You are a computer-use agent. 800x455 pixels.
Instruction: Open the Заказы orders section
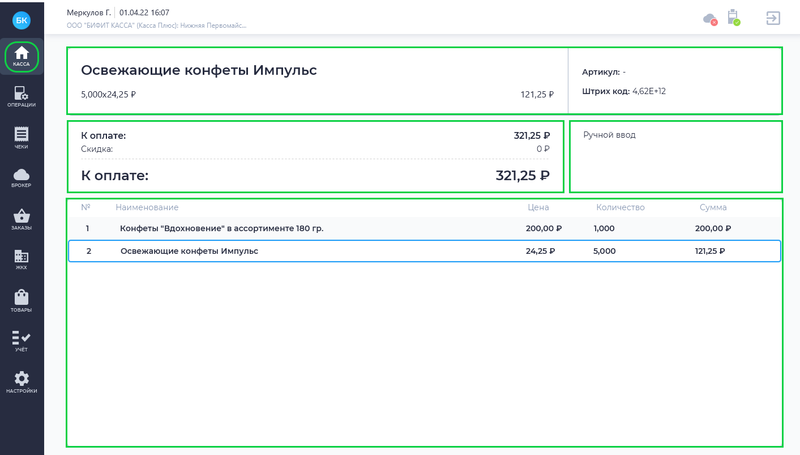point(21,220)
